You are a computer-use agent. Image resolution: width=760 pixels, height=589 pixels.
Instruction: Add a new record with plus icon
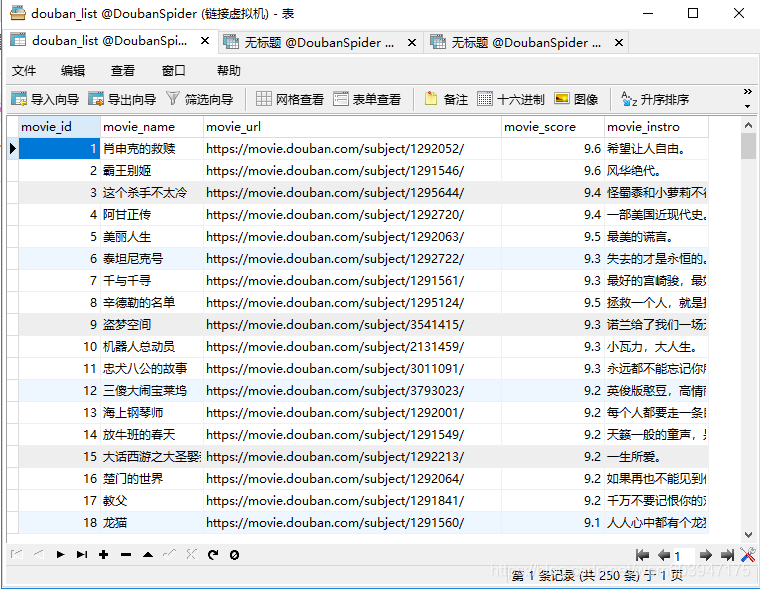103,554
